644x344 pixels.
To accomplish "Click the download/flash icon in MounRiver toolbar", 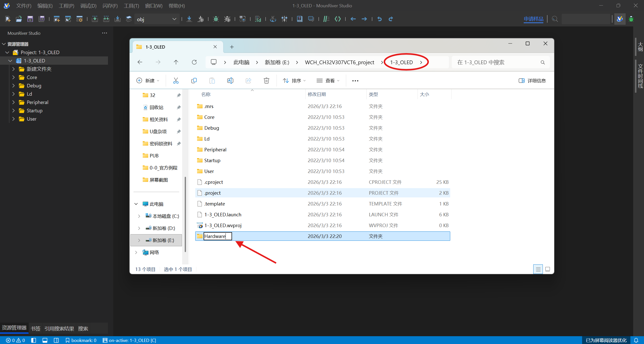I will [x=189, y=19].
